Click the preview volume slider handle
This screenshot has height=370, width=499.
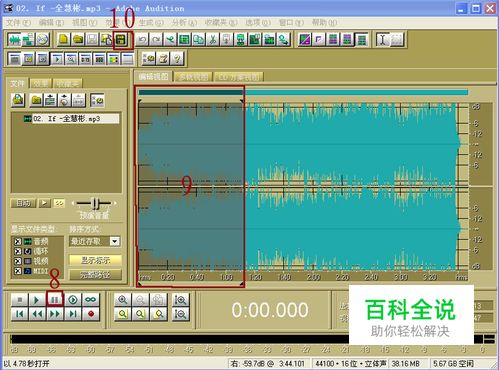95,203
